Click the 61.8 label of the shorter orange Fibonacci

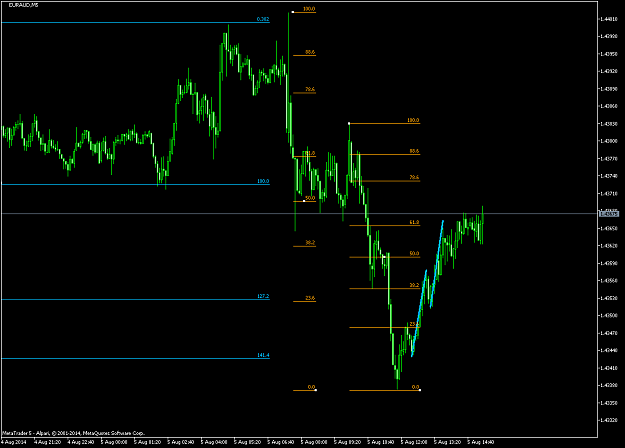[414, 222]
